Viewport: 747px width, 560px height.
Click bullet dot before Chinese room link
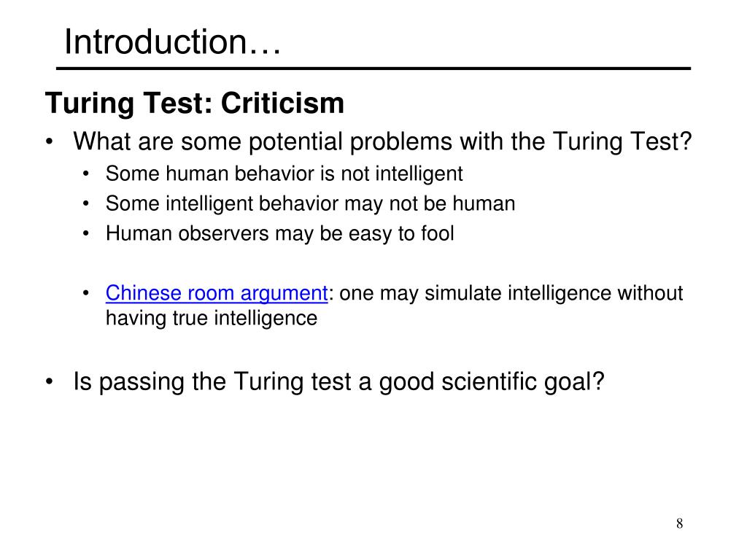[x=86, y=293]
